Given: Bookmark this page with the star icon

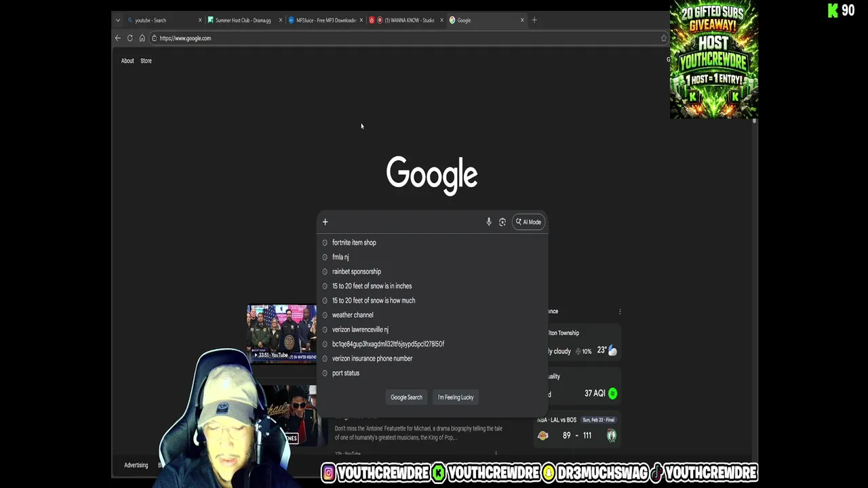Looking at the screenshot, I should click(x=663, y=38).
